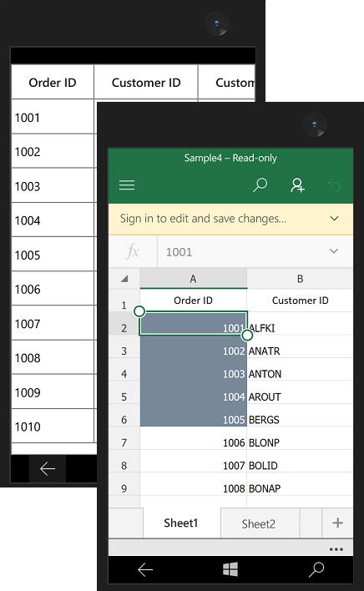Tap the Windows home button
The width and height of the screenshot is (364, 591).
point(230,569)
